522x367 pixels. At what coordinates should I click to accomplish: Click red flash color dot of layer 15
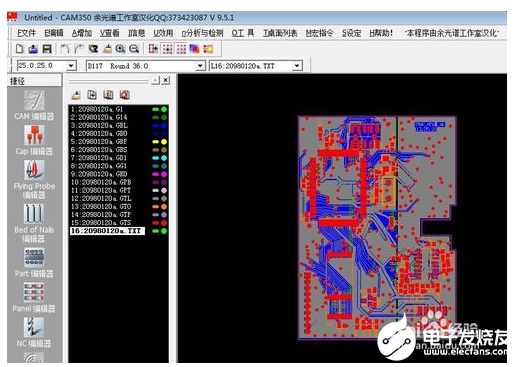[164, 223]
